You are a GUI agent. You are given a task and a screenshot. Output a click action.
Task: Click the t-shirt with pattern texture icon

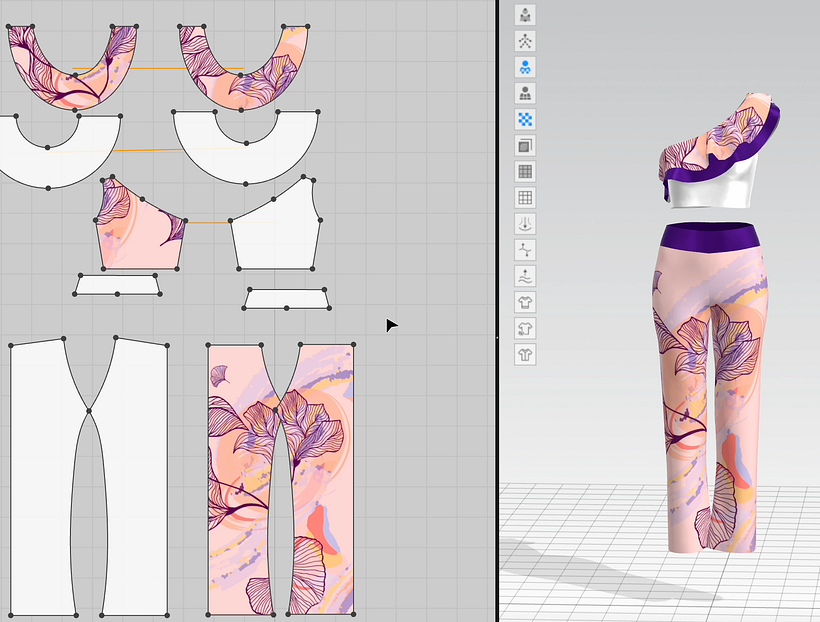point(525,329)
